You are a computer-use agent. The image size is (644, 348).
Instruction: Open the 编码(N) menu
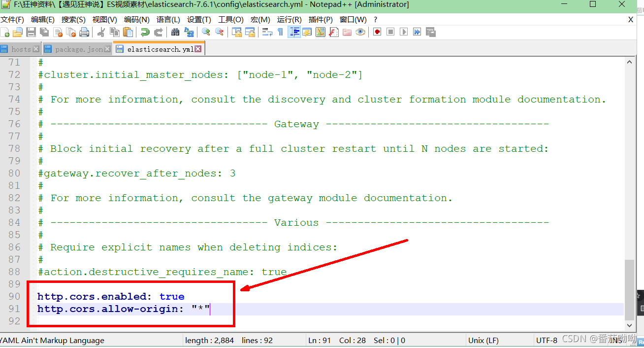pos(136,20)
